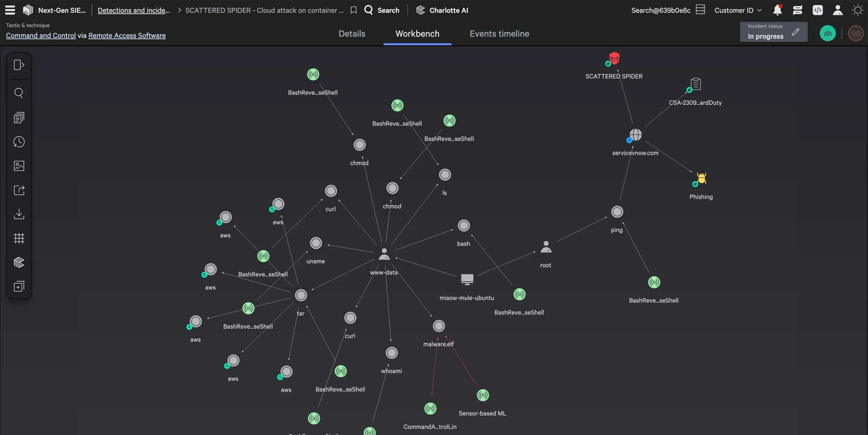Click the add-to-collection sidebar icon
Image resolution: width=868 pixels, height=435 pixels.
tap(19, 286)
